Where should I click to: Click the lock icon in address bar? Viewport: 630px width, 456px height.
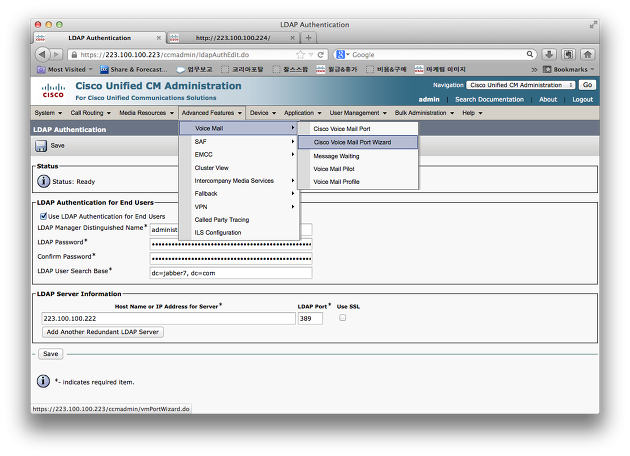tap(74, 55)
